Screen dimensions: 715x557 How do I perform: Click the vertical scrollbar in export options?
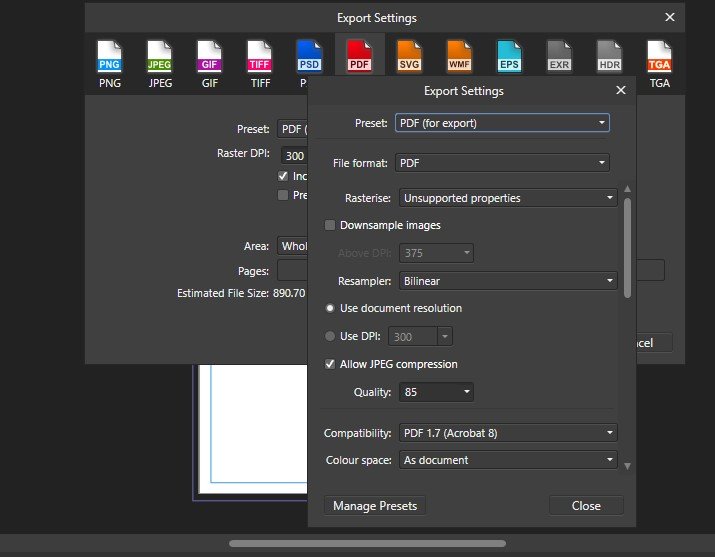pyautogui.click(x=627, y=247)
